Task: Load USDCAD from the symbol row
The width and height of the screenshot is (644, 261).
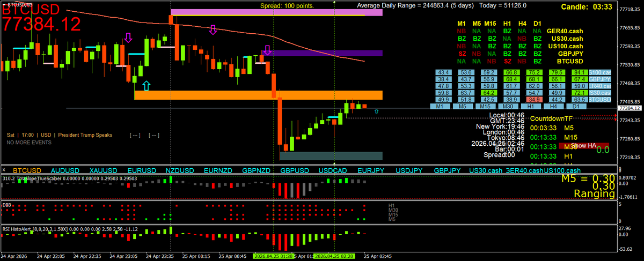Action: point(334,170)
